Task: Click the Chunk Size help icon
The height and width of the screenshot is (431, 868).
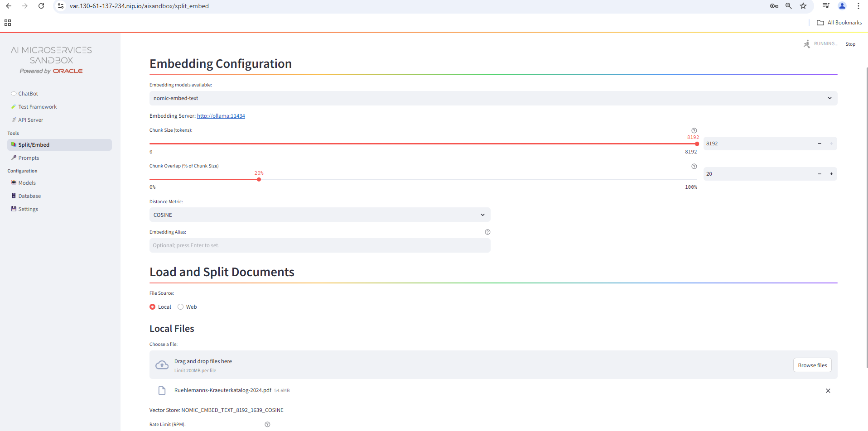Action: (x=694, y=130)
